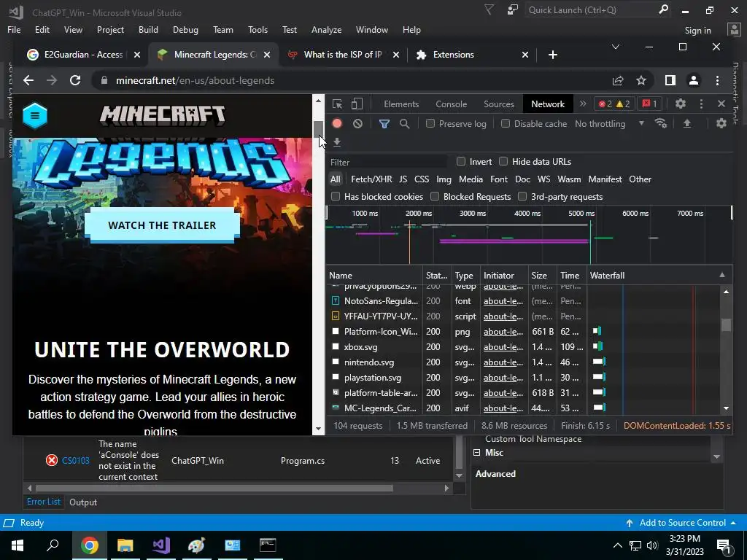
Task: Share this page icon in address bar
Action: click(x=618, y=80)
